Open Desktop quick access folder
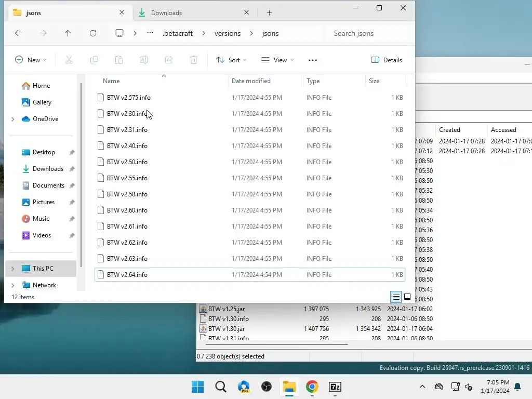This screenshot has width=532, height=399. tap(44, 152)
